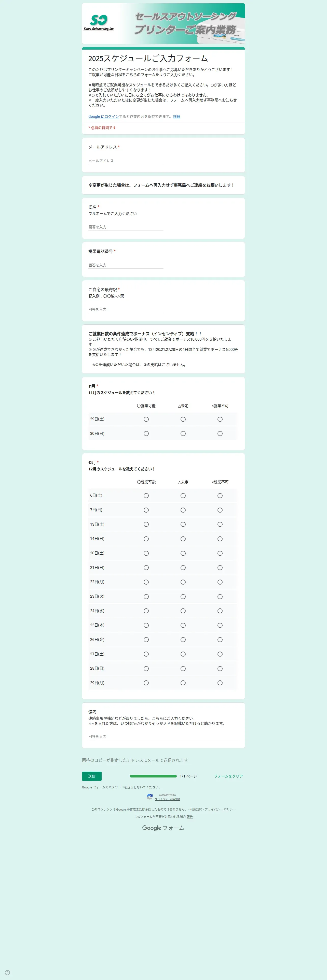Viewport: 327px width, 980px height.
Task: Select △未定 for 6日(土)
Action: pos(183,496)
